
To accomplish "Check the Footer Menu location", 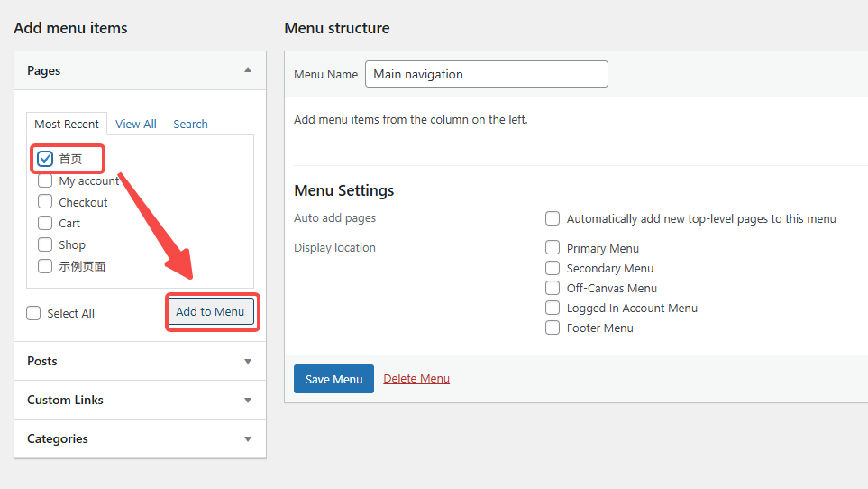I will 553,328.
